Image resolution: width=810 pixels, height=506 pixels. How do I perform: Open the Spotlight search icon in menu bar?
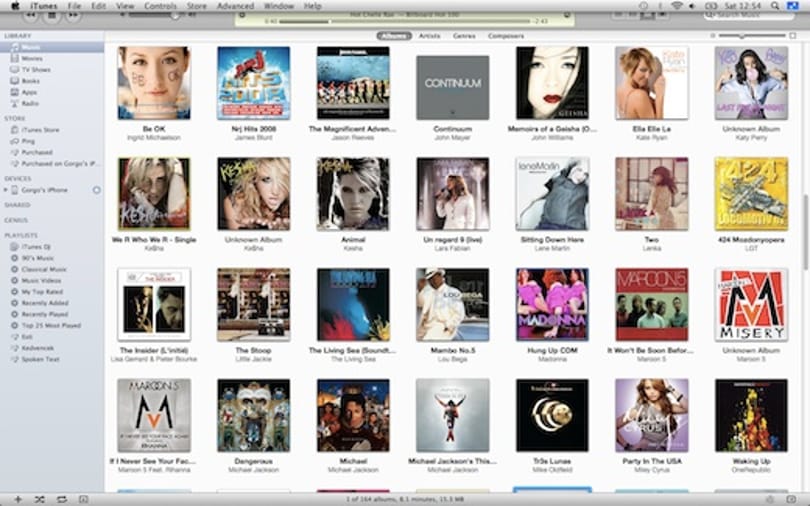coord(775,6)
